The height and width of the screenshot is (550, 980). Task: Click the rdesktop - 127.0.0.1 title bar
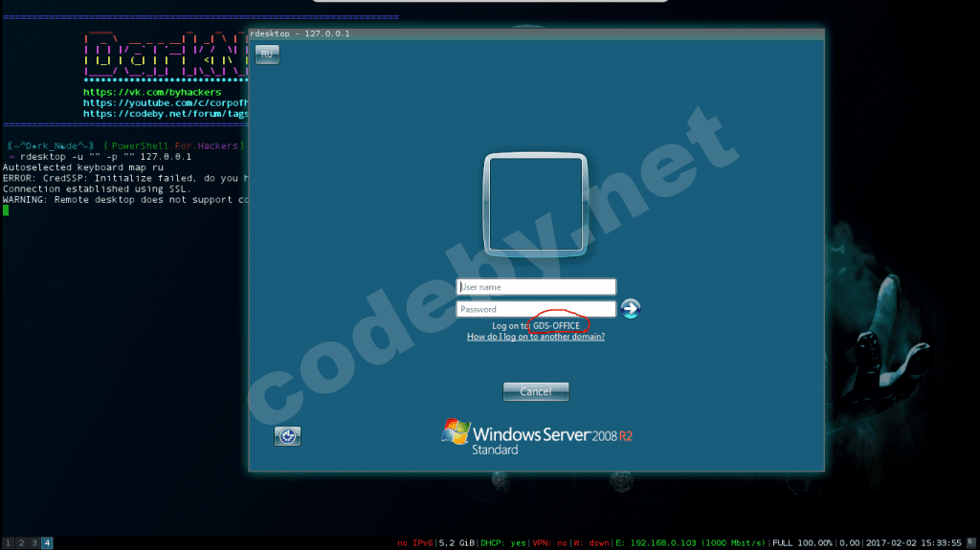click(536, 33)
